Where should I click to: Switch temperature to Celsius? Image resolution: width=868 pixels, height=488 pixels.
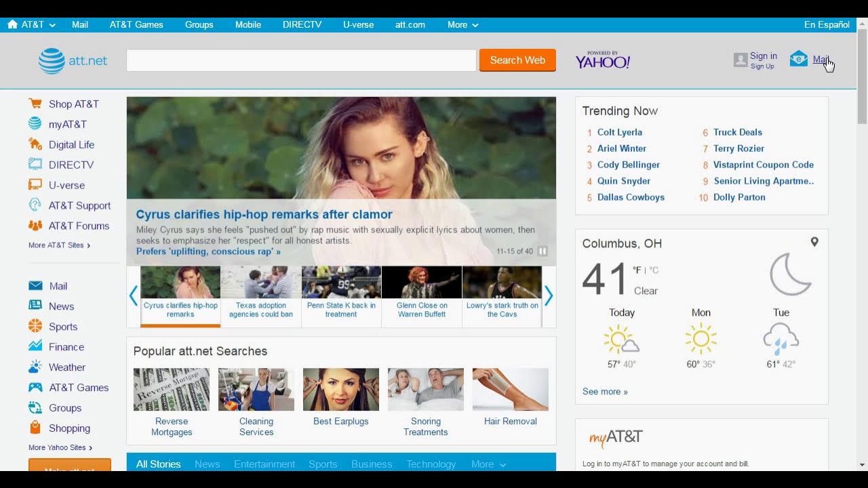tap(654, 270)
